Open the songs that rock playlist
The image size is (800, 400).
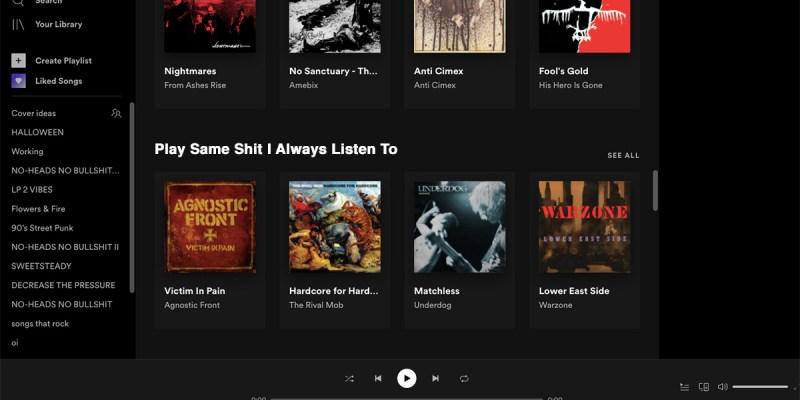pos(40,323)
